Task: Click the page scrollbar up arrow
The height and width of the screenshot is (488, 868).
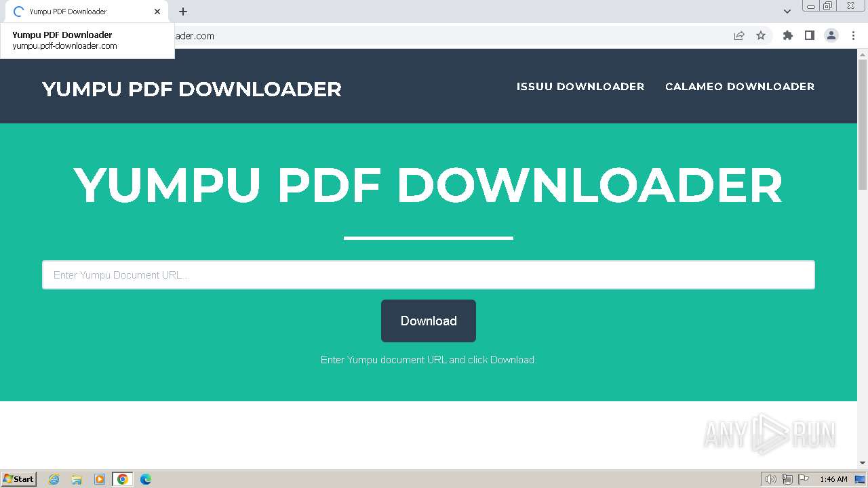Action: pyautogui.click(x=863, y=54)
